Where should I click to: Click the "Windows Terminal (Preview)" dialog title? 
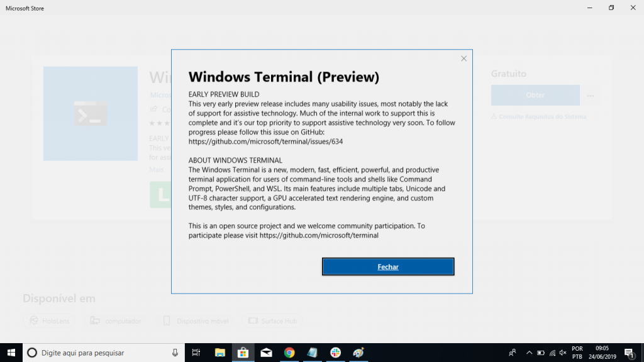(x=284, y=77)
